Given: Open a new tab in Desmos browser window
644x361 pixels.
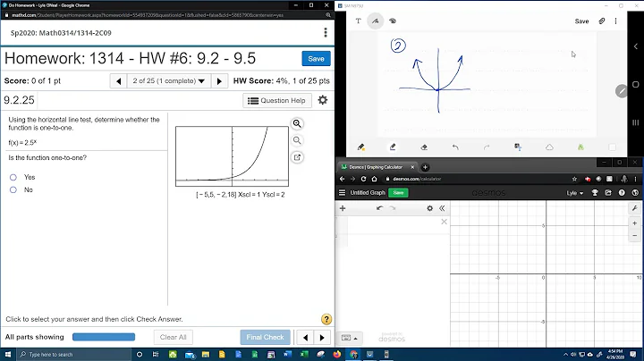Looking at the screenshot, I should (425, 167).
